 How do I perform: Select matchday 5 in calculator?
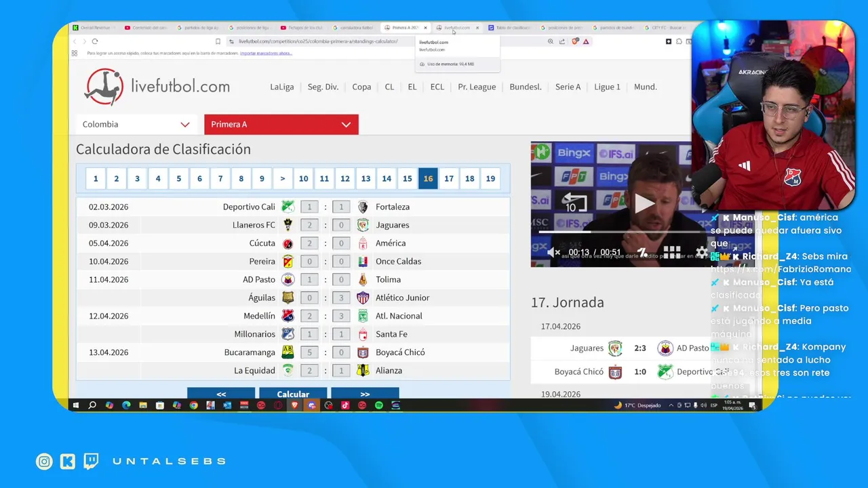pyautogui.click(x=178, y=178)
